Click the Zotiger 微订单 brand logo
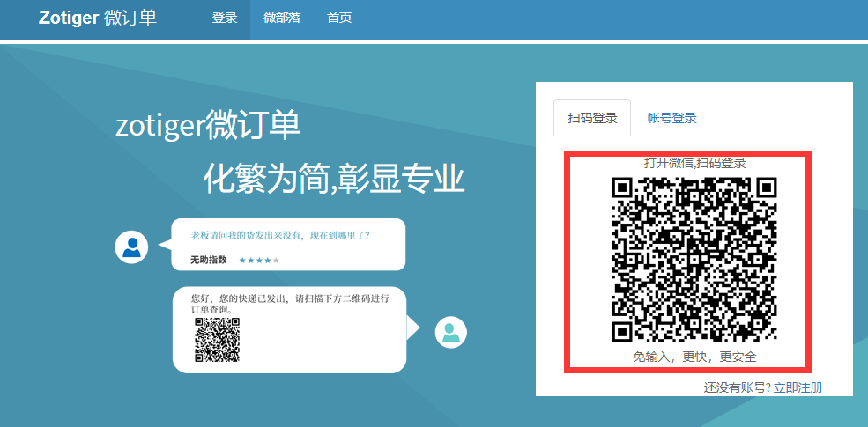This screenshot has width=868, height=427. 98,18
